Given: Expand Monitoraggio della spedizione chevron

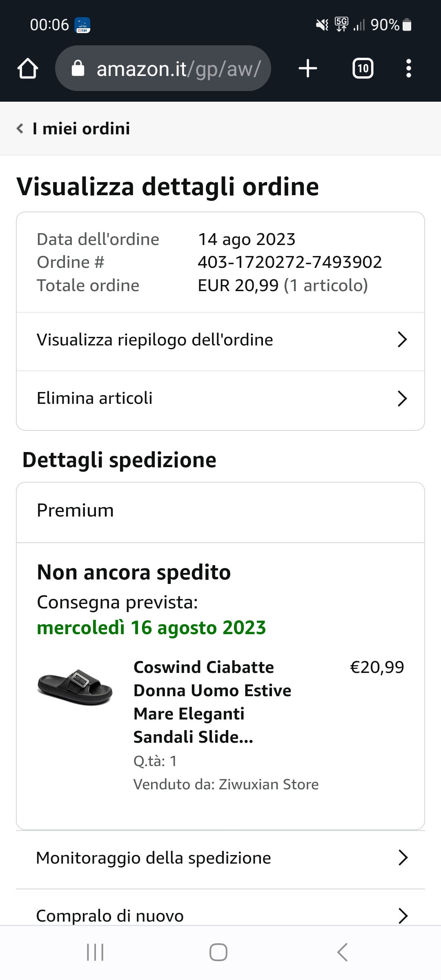Looking at the screenshot, I should click(x=403, y=858).
